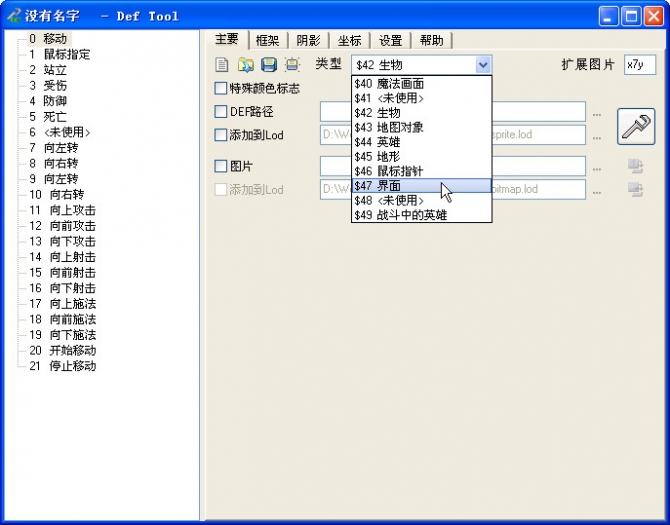Open the 帮助 tab
Screen dimensions: 670x525
pos(431,40)
